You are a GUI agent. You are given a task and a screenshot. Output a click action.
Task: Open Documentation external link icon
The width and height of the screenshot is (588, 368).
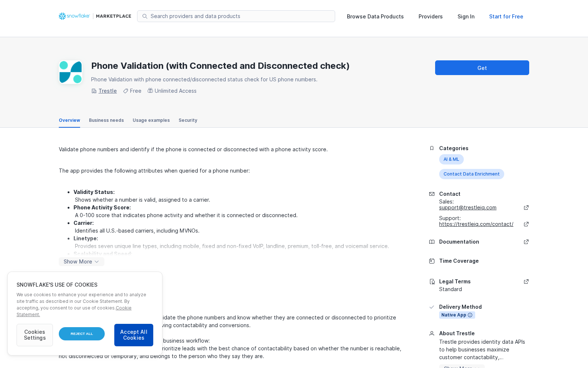coord(526,242)
